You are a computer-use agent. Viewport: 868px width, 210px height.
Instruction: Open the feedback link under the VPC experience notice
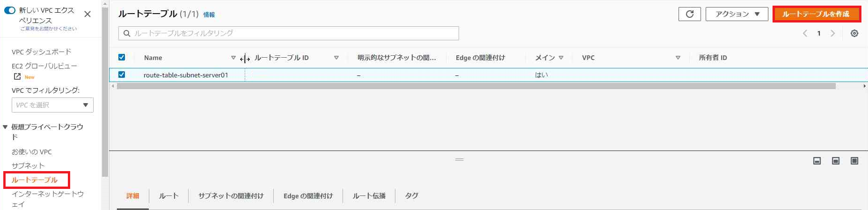49,29
